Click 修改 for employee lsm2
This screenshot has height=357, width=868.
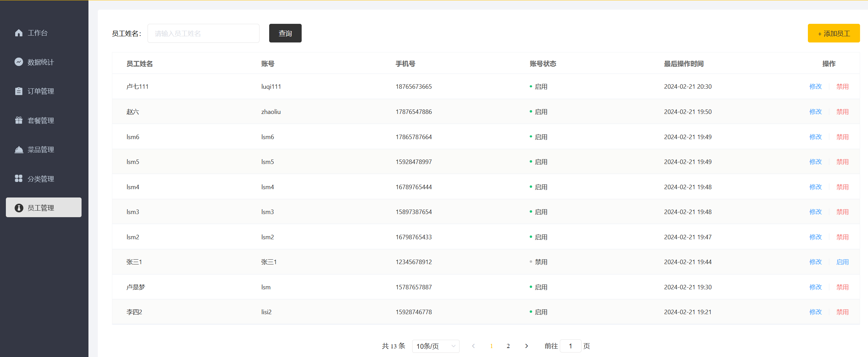point(815,237)
